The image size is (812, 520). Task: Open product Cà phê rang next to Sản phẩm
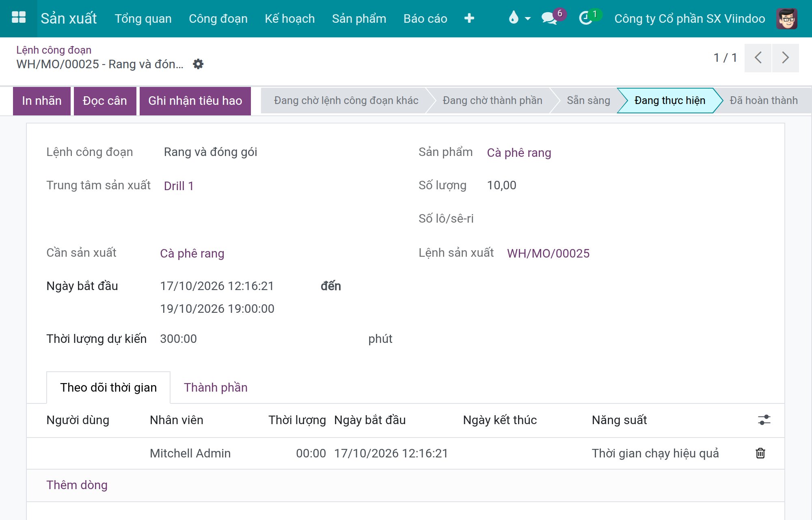[x=519, y=152]
